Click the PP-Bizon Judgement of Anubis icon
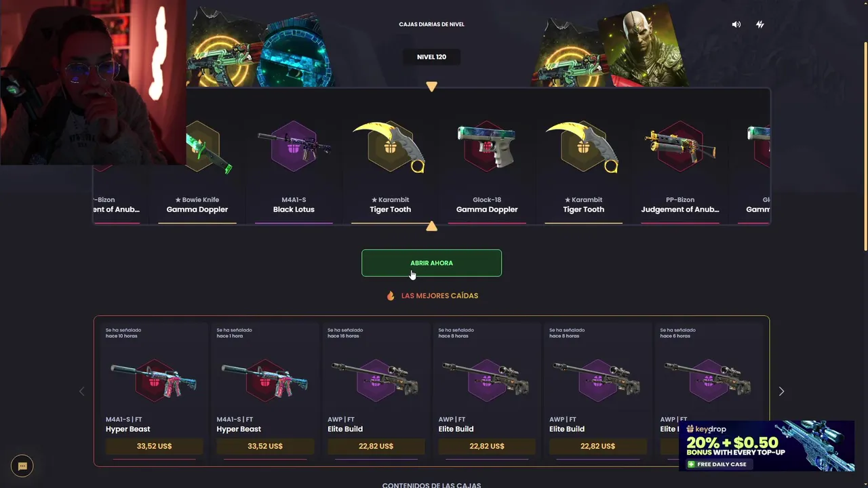The width and height of the screenshot is (868, 488). [x=680, y=146]
